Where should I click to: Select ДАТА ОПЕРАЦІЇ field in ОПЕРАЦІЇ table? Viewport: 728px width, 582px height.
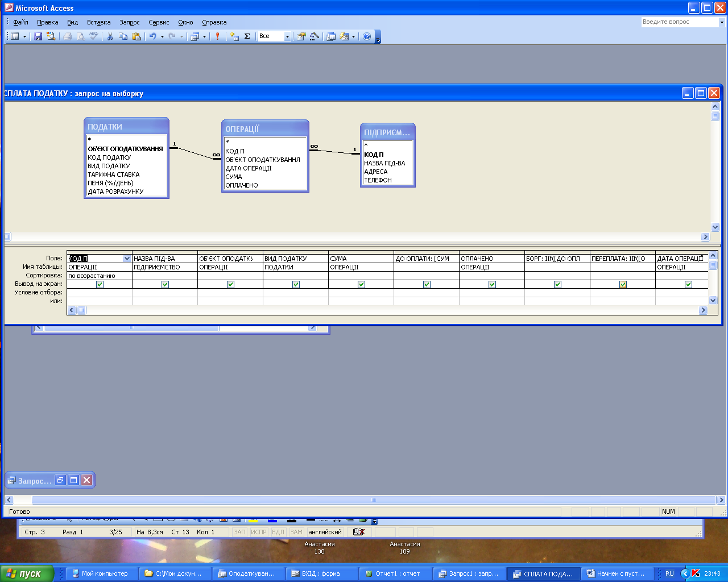(249, 168)
